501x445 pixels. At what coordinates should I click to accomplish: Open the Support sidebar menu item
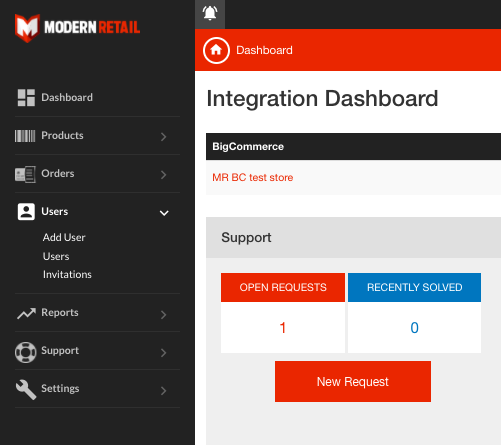[60, 351]
